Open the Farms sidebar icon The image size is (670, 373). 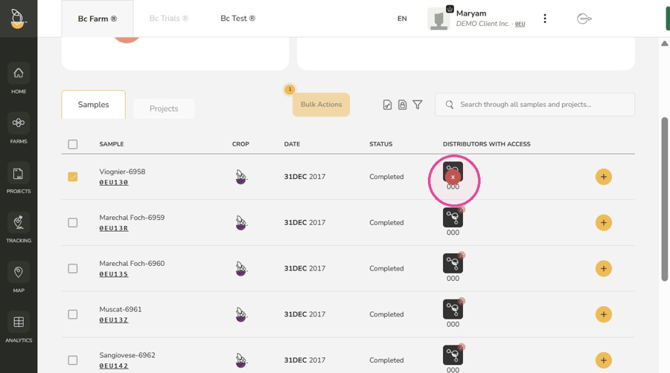(x=18, y=123)
